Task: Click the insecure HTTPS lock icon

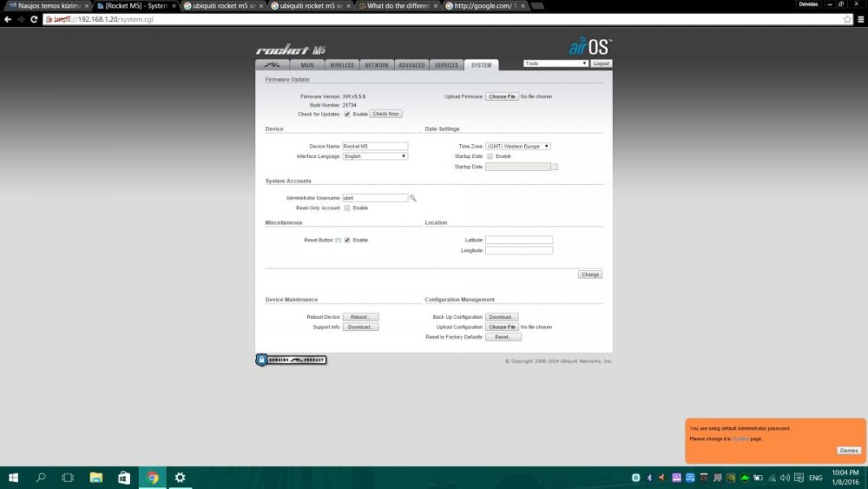Action: pyautogui.click(x=49, y=19)
